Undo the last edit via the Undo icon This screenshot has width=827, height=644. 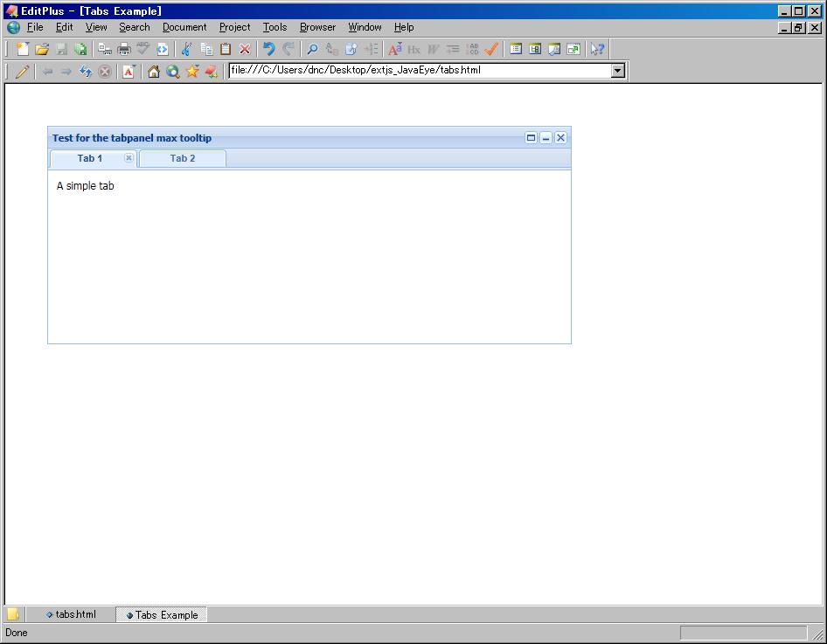coord(269,49)
